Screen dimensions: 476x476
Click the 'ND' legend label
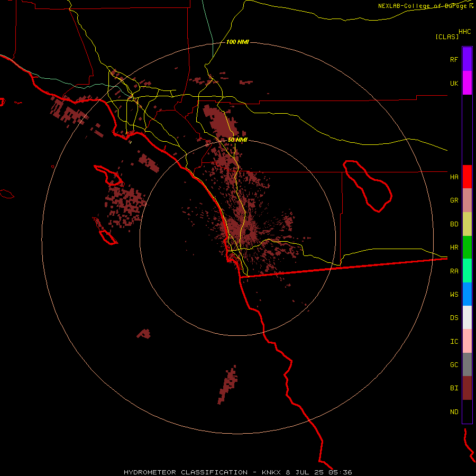[454, 412]
